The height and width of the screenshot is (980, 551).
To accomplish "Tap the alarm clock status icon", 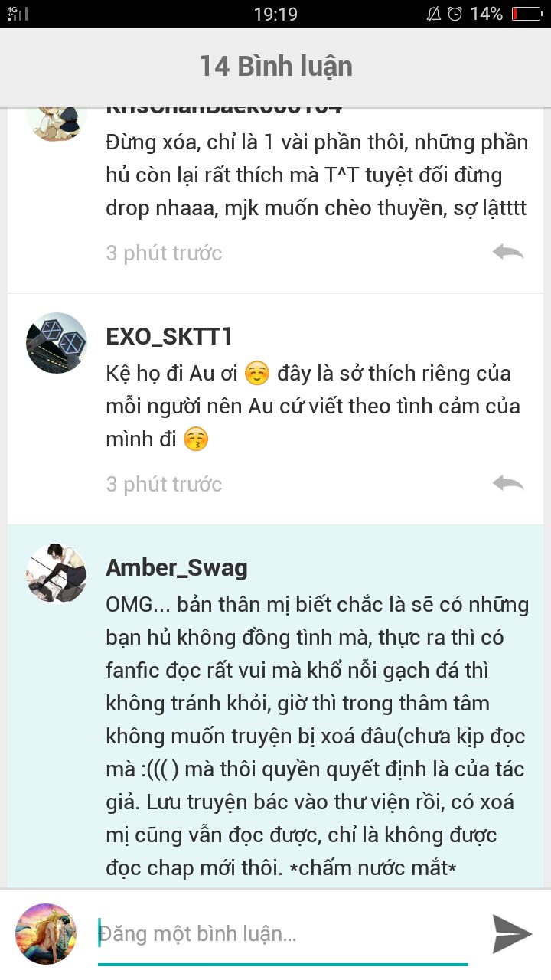I will 455,14.
